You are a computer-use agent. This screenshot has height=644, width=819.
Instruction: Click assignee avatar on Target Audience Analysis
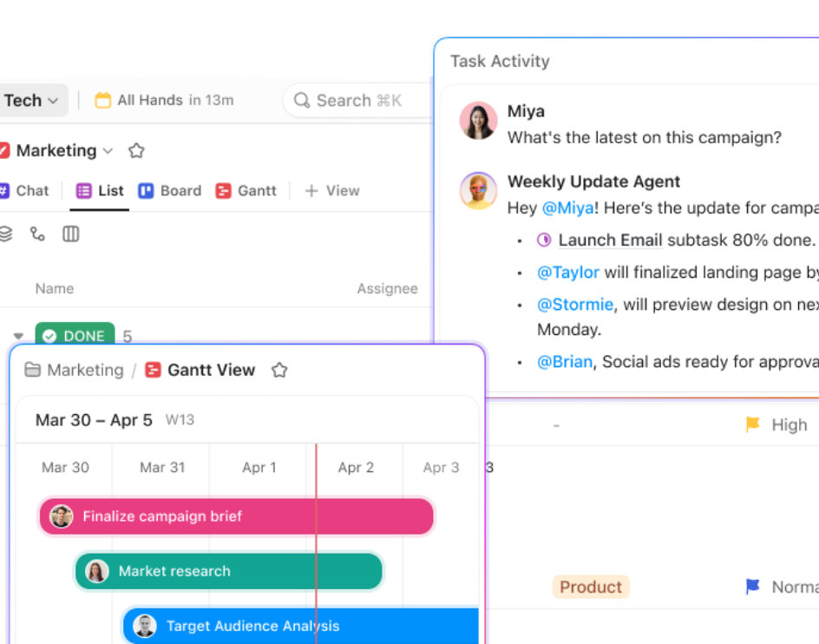pyautogui.click(x=145, y=626)
